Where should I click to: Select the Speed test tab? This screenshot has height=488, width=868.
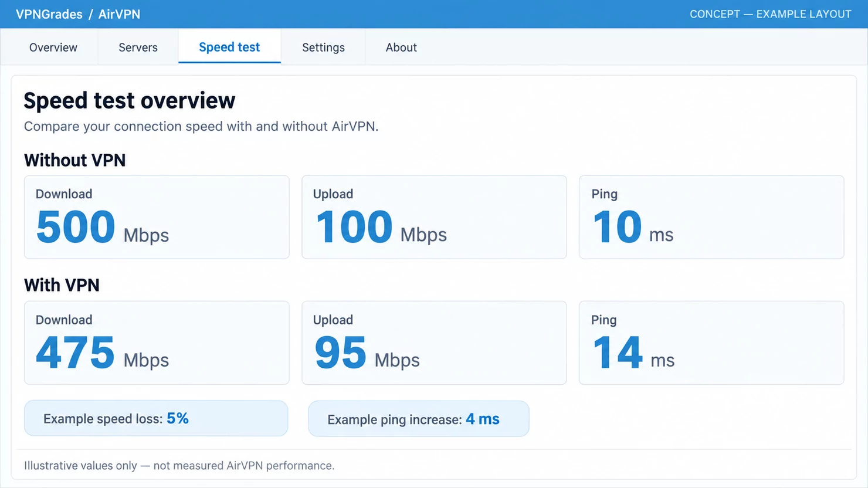229,48
